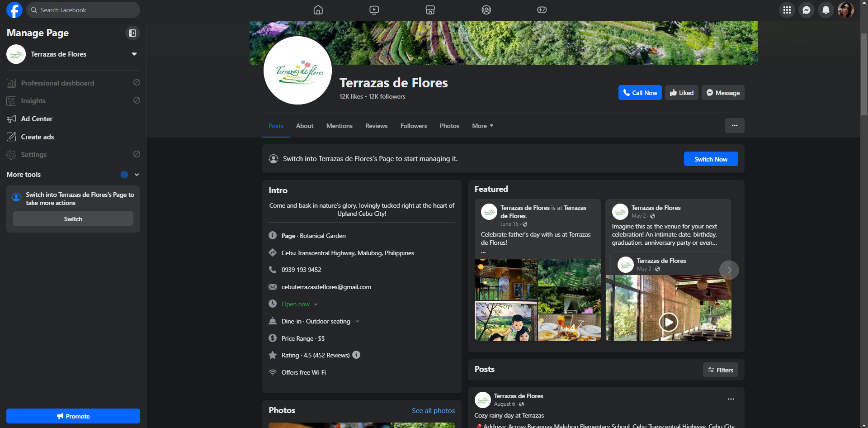
Task: Click the rating info icon
Action: pos(356,355)
